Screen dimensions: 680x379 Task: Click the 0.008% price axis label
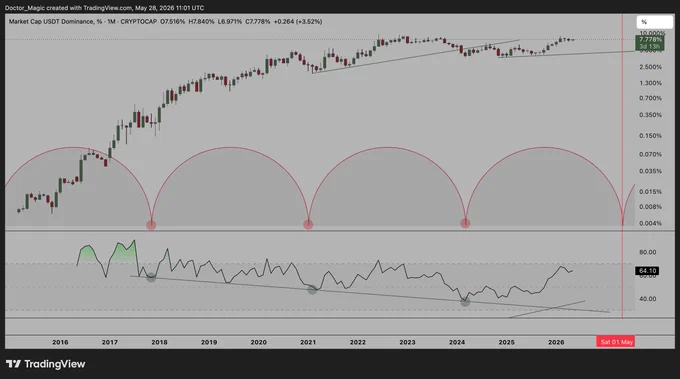(651, 207)
